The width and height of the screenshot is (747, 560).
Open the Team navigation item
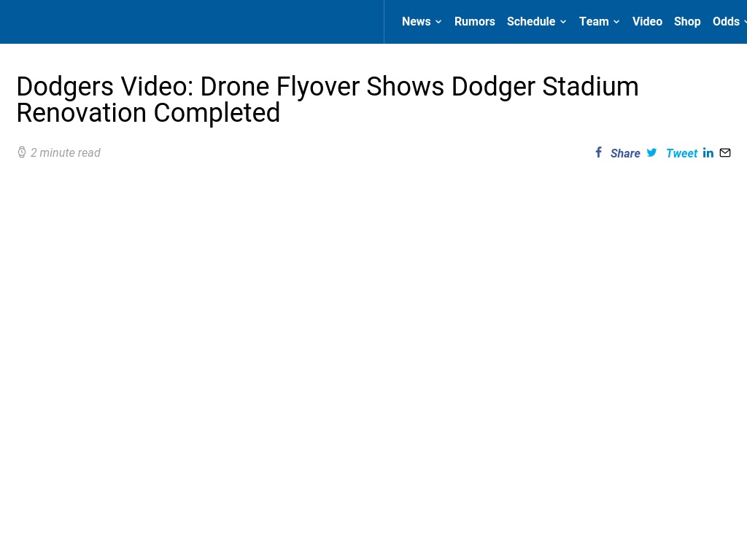tap(594, 21)
